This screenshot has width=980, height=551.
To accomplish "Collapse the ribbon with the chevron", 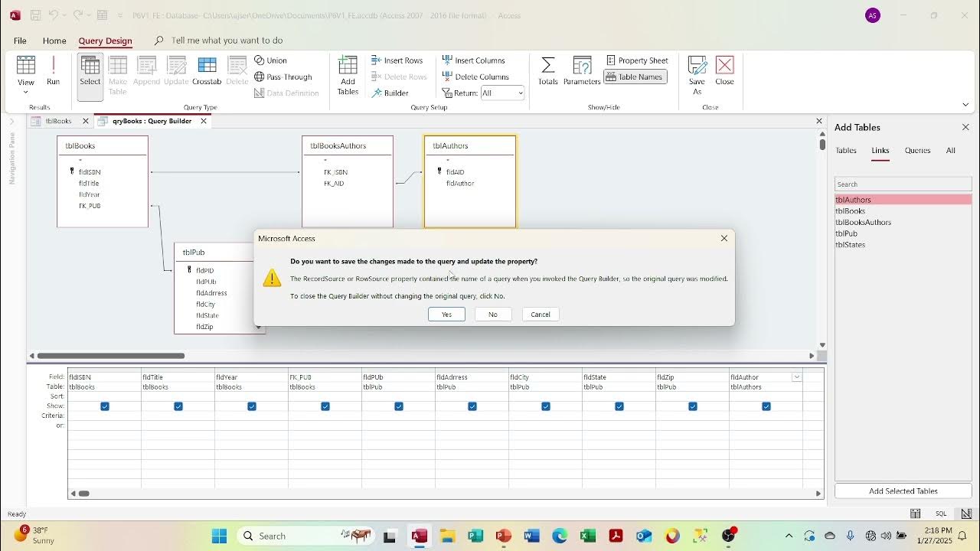I will click(x=965, y=105).
